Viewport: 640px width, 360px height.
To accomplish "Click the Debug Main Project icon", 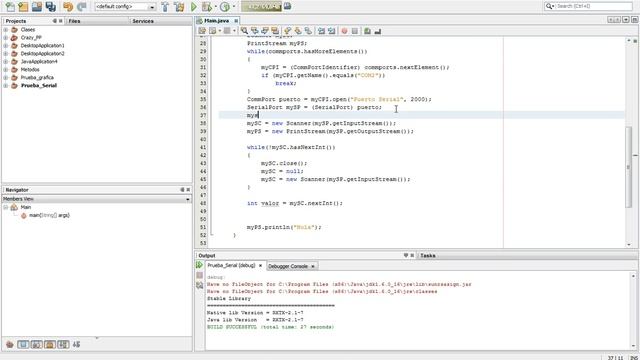I will (207, 7).
